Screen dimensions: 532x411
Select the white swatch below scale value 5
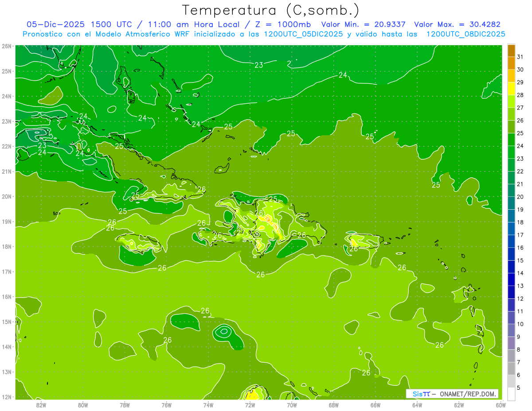(x=511, y=394)
